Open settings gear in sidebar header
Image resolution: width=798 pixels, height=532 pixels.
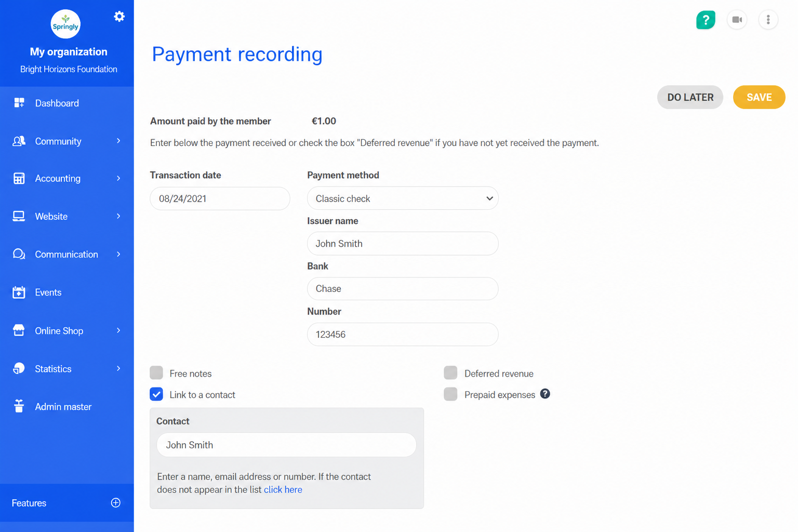[119, 17]
